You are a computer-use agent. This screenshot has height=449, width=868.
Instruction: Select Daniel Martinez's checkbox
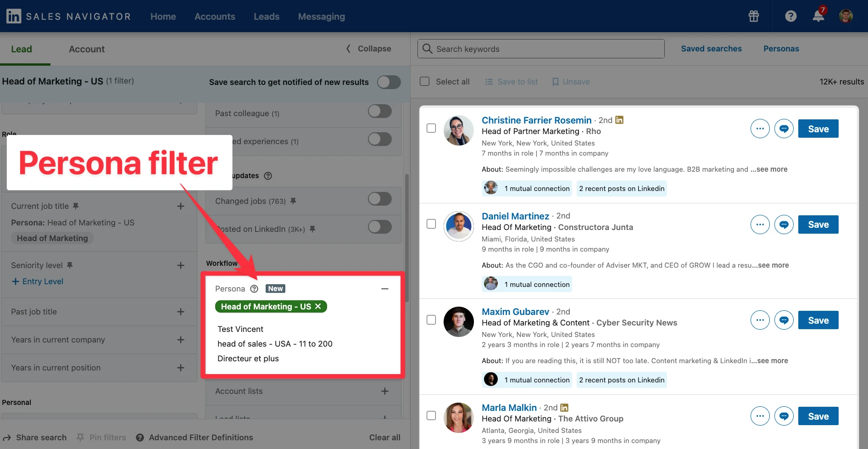(x=431, y=224)
